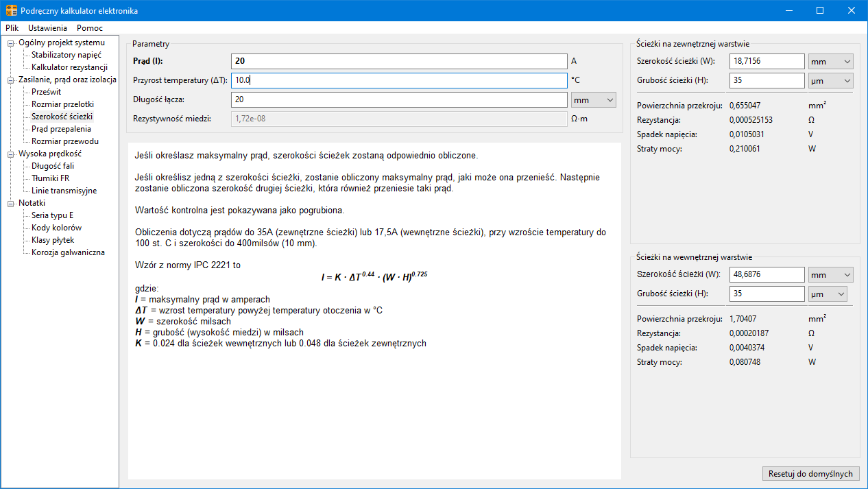Click inner layer Szerokość ścieżki field

767,274
